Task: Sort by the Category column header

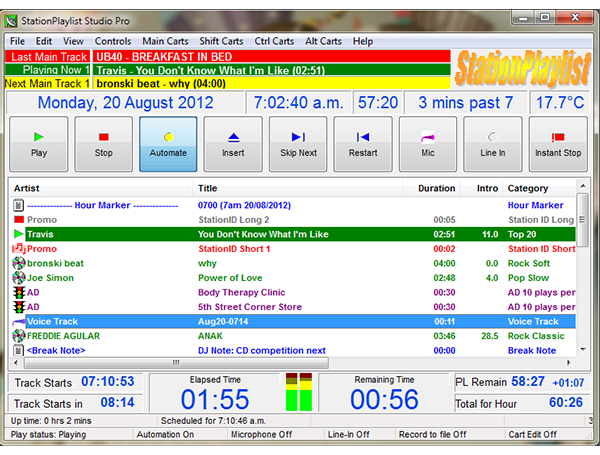Action: tap(539, 188)
